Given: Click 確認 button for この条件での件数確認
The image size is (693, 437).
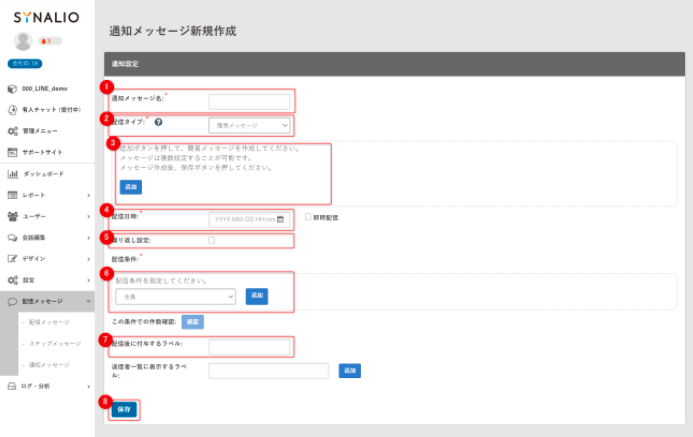Looking at the screenshot, I should 193,322.
